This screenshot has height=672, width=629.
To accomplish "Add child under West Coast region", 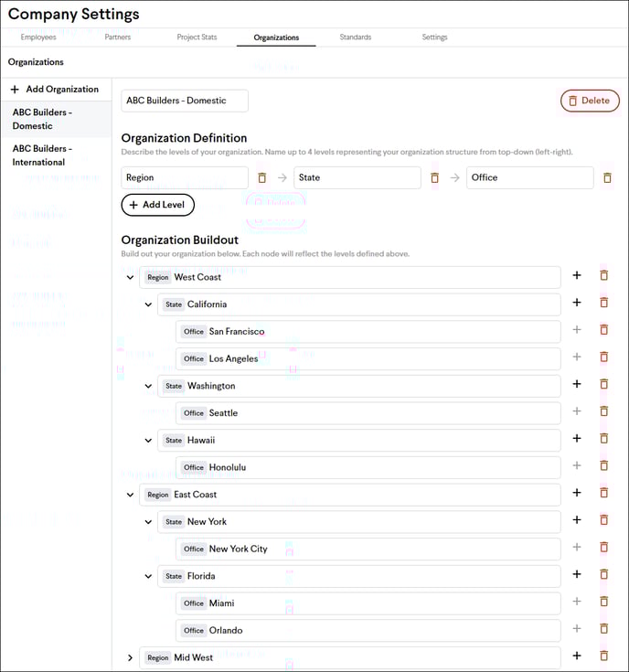I will [577, 275].
